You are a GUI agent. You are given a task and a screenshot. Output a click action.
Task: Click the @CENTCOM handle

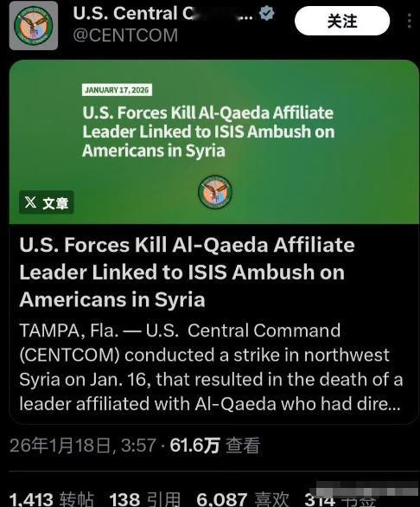125,35
